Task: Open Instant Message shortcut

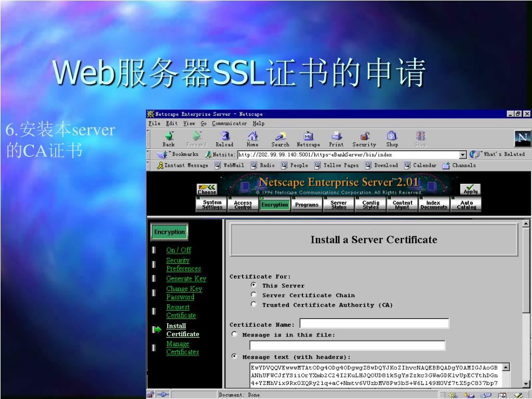Action: pyautogui.click(x=182, y=165)
